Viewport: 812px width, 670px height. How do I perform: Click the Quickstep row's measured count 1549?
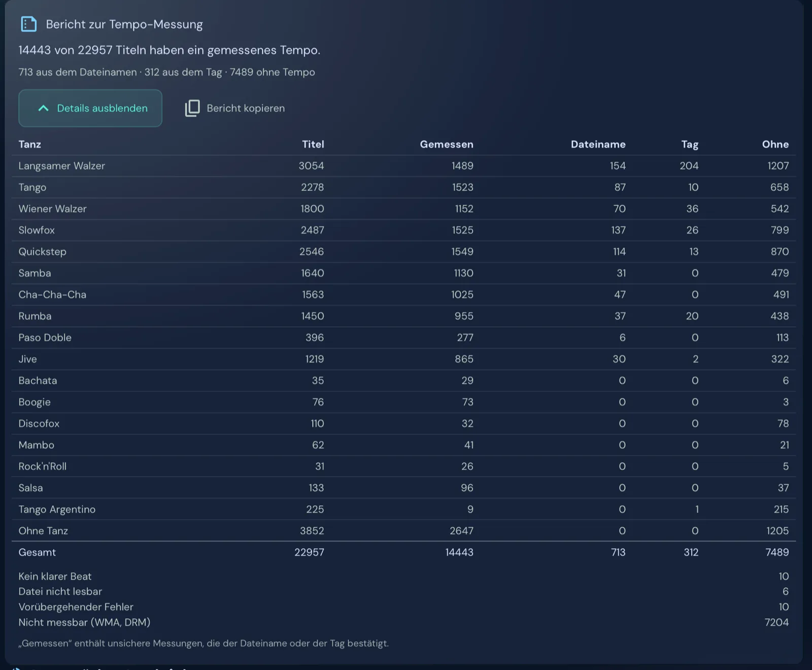(x=462, y=252)
